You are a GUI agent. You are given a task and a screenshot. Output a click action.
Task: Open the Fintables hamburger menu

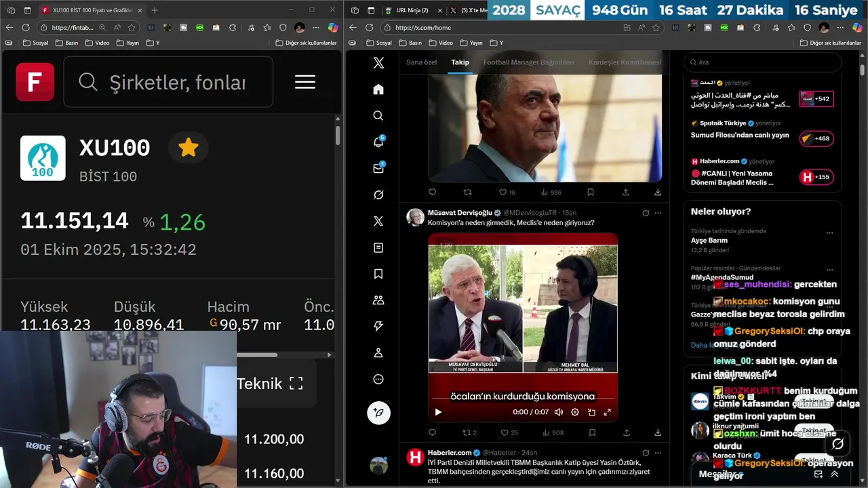pyautogui.click(x=305, y=82)
